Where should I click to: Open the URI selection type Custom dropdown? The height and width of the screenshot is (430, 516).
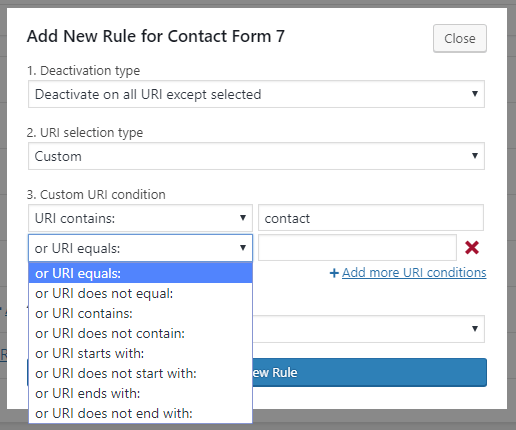coord(256,156)
